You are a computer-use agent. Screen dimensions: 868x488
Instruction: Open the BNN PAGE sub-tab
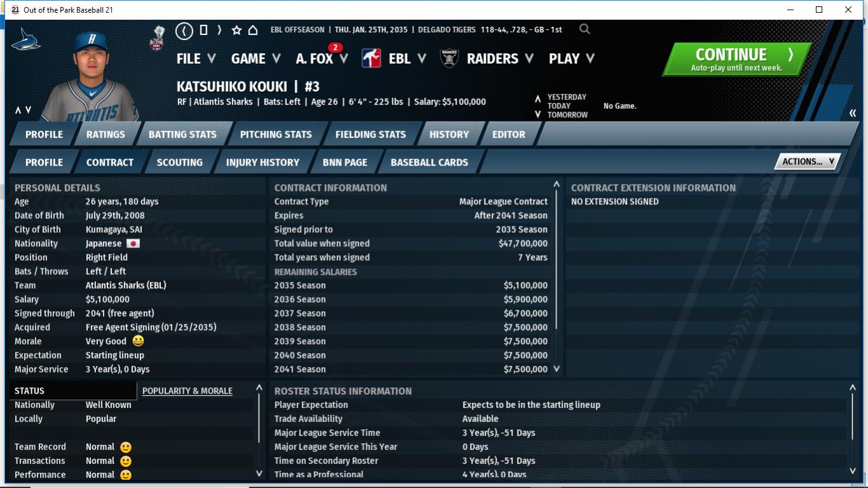(345, 162)
